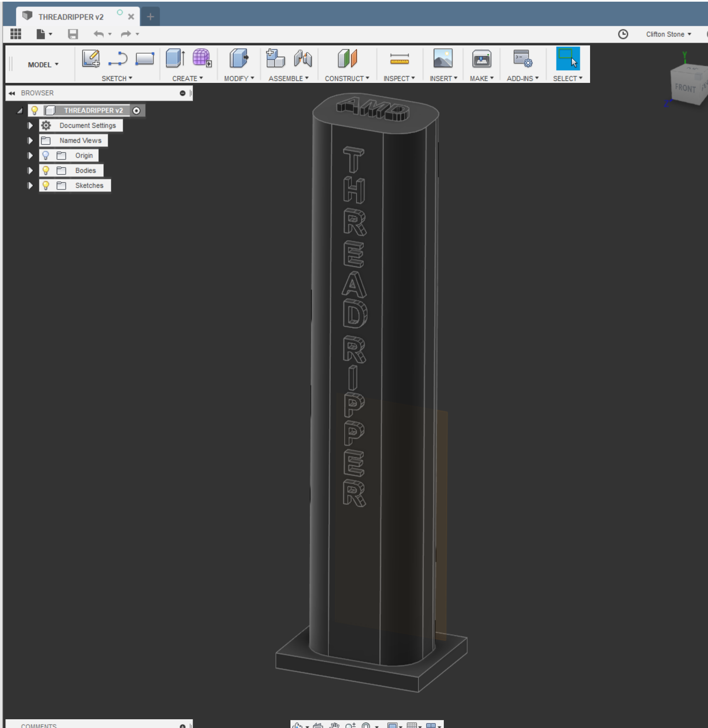
Task: Expand the Named Views node
Action: (30, 140)
